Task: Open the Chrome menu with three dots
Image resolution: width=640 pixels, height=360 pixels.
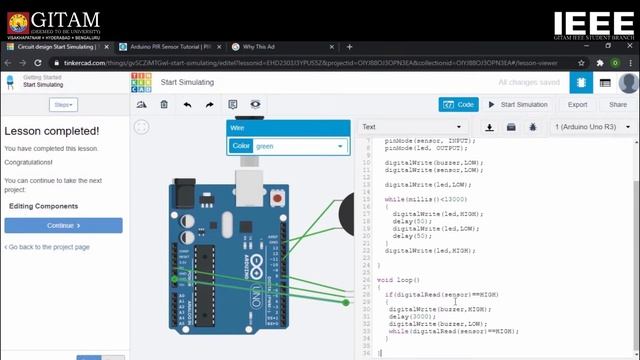Action: click(x=631, y=63)
